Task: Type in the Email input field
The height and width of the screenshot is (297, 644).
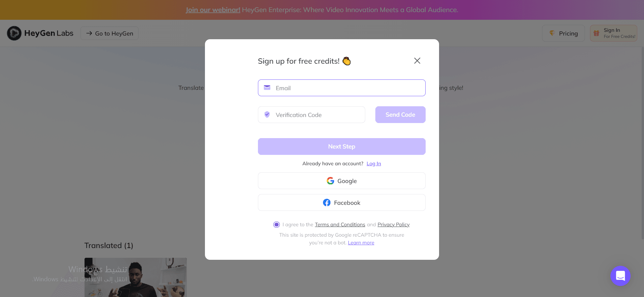Action: click(349, 88)
